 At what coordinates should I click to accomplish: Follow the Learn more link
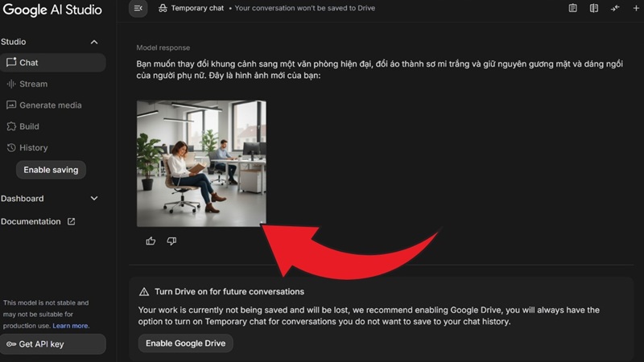[70, 326]
